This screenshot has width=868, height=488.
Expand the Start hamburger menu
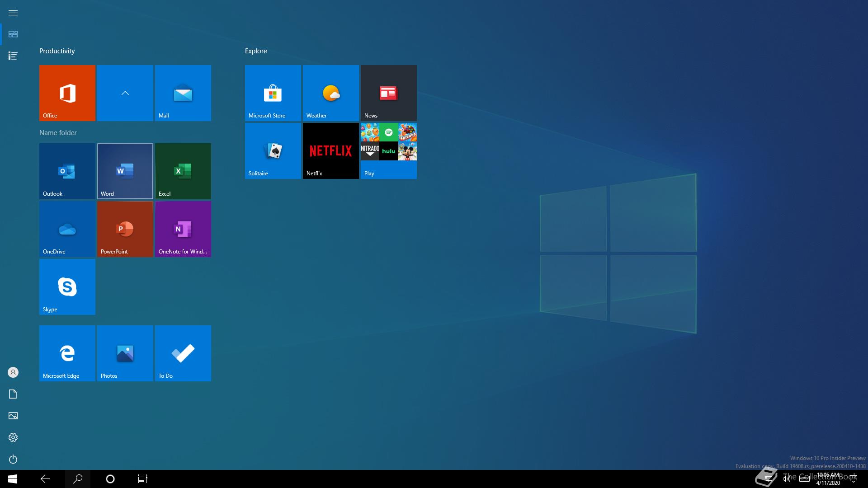pos(13,13)
